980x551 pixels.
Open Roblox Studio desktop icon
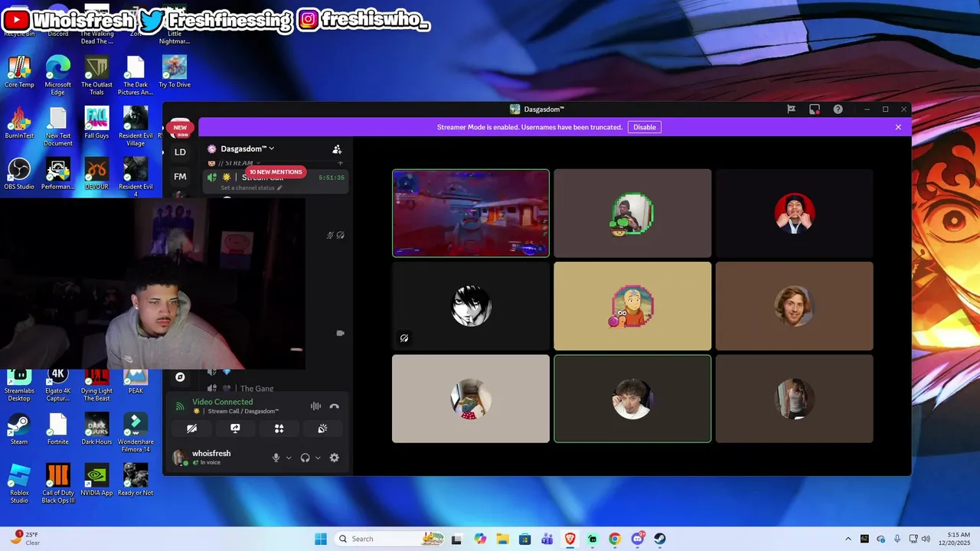click(19, 484)
